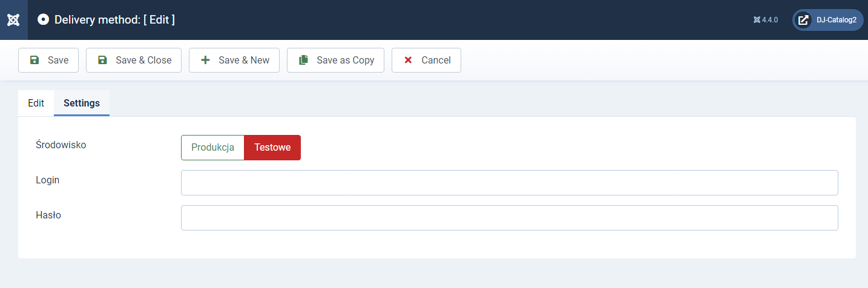Click the Delivery method: [ Edit ] heading

114,19
